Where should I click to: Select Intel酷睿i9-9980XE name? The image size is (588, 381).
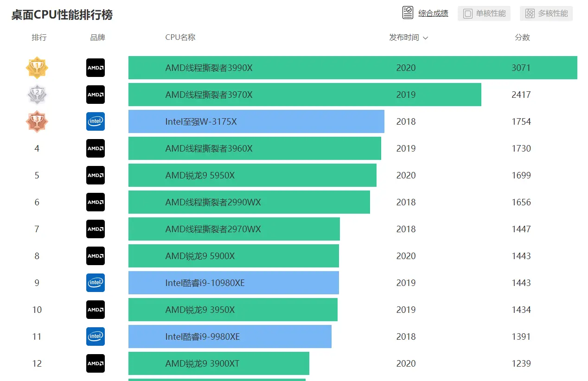pos(203,337)
